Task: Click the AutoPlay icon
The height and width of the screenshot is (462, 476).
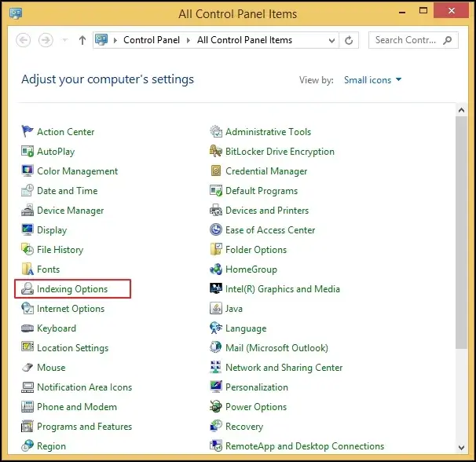Action: tap(27, 152)
